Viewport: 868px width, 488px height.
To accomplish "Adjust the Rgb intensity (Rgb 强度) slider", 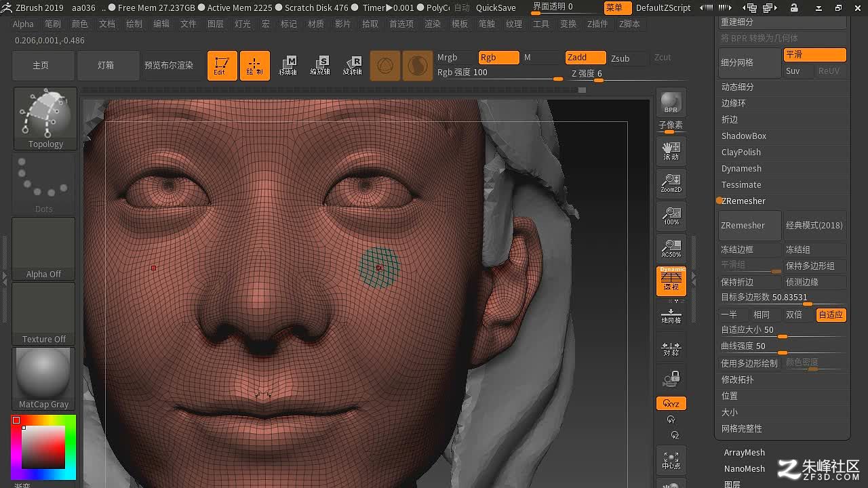I will [500, 73].
